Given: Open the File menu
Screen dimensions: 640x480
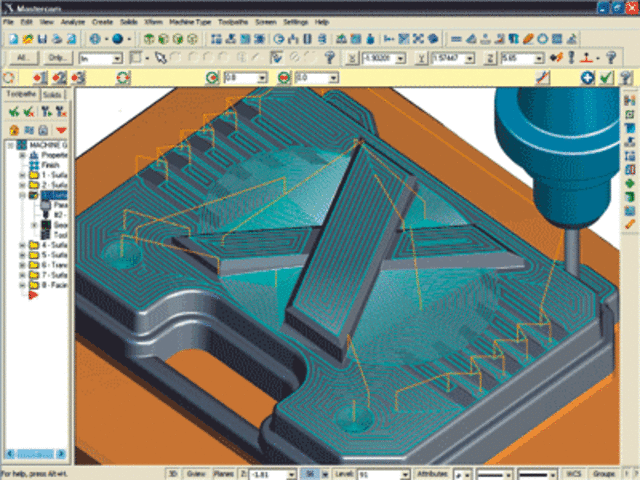Looking at the screenshot, I should pyautogui.click(x=8, y=22).
